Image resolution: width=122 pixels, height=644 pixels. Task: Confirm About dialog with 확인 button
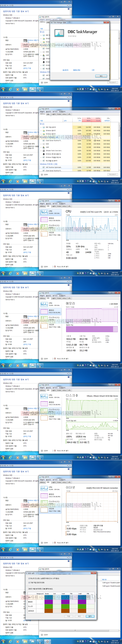click(x=101, y=76)
